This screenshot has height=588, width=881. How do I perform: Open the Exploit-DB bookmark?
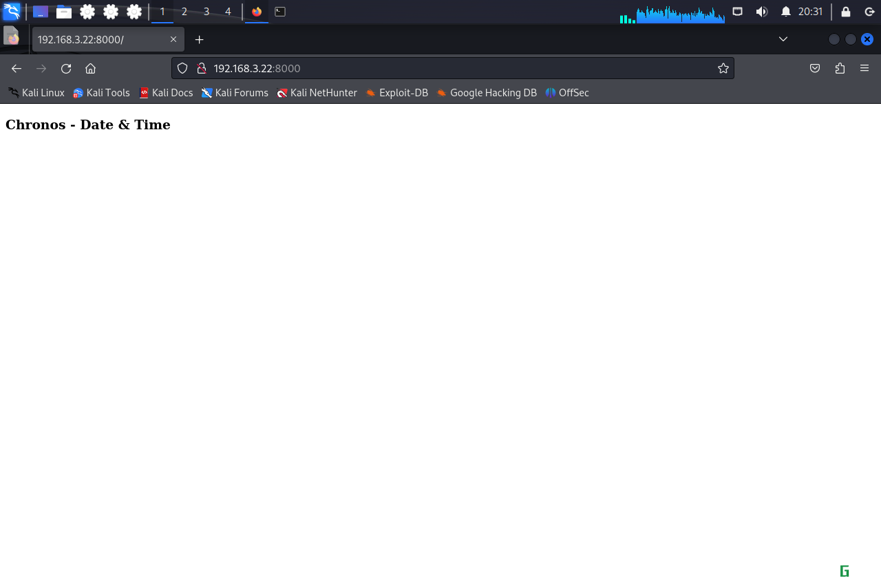pyautogui.click(x=396, y=93)
